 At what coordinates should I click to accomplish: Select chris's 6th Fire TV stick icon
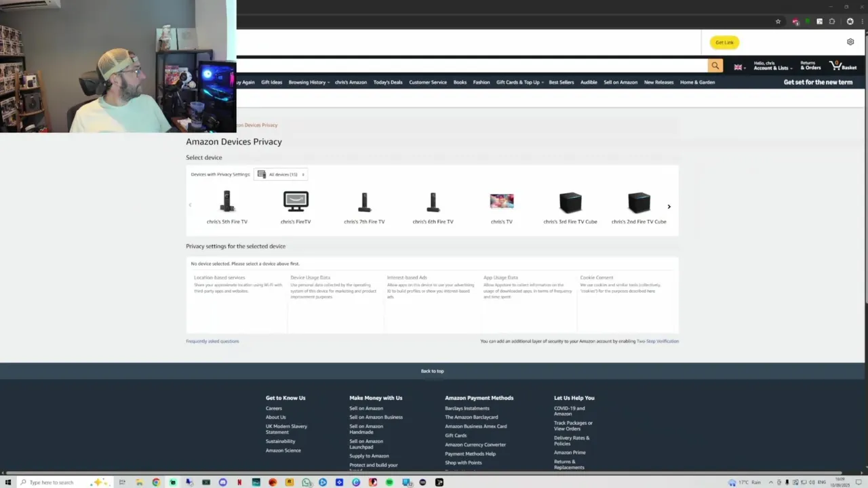click(x=433, y=202)
